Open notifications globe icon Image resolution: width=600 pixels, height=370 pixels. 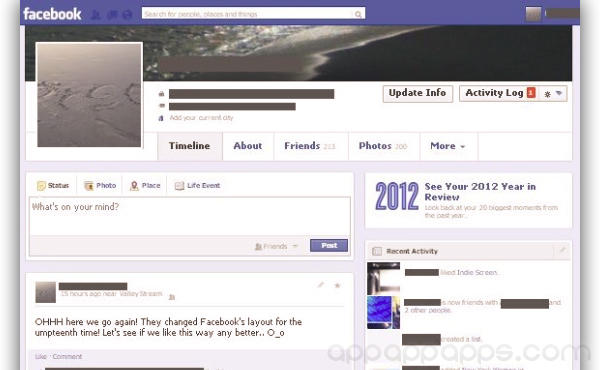pyautogui.click(x=127, y=15)
